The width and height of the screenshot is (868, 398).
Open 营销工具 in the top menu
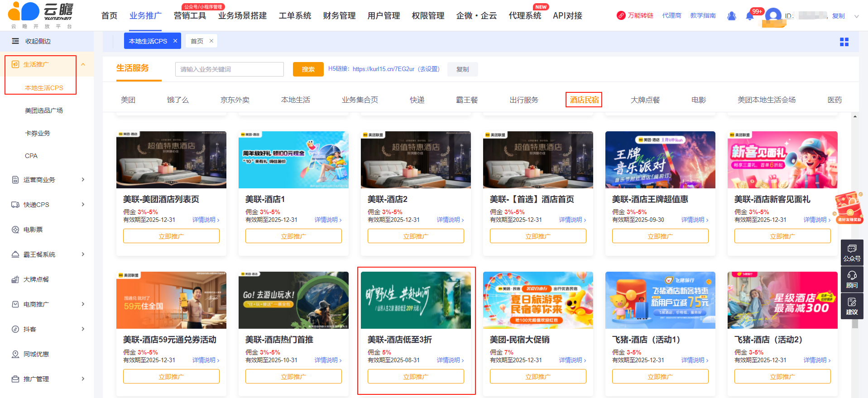[x=190, y=15]
